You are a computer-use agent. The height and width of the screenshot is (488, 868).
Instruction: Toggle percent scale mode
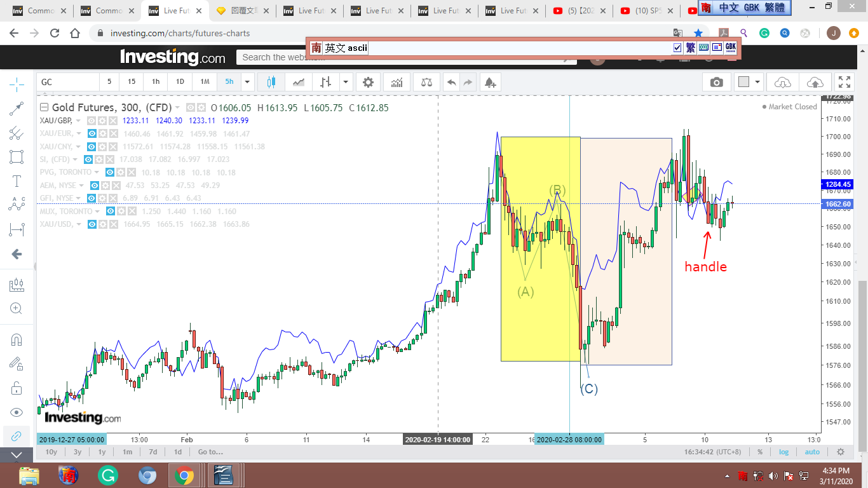[x=760, y=452]
